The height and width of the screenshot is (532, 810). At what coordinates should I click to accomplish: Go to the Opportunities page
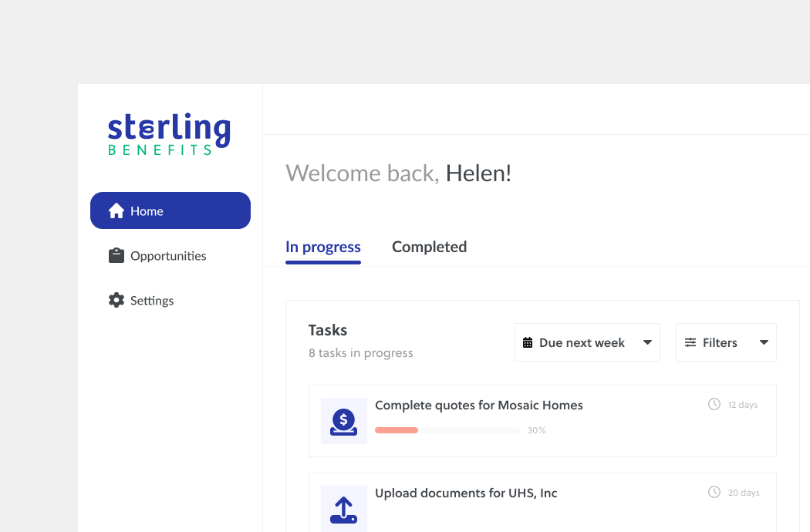pos(168,256)
